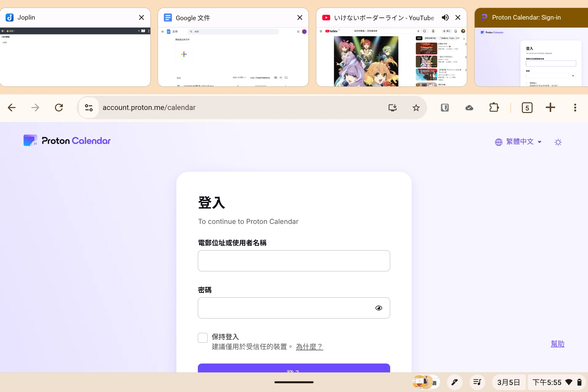Open the tab switcher showing 5

(x=527, y=107)
